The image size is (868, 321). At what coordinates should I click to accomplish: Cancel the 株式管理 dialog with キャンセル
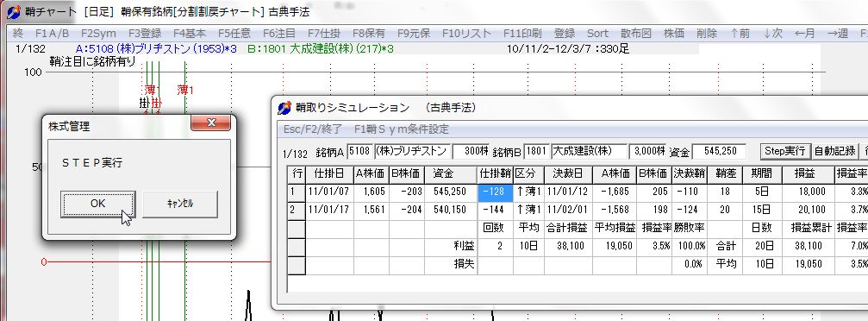point(180,204)
